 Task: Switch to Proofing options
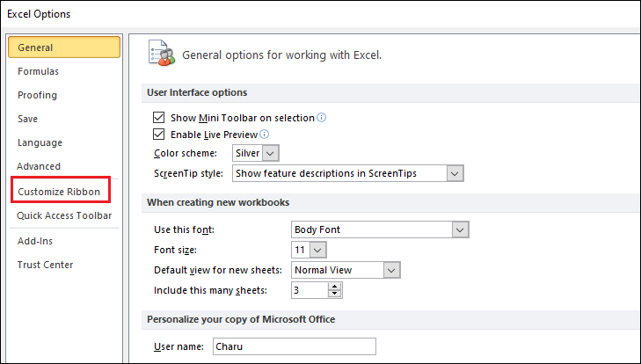click(37, 95)
